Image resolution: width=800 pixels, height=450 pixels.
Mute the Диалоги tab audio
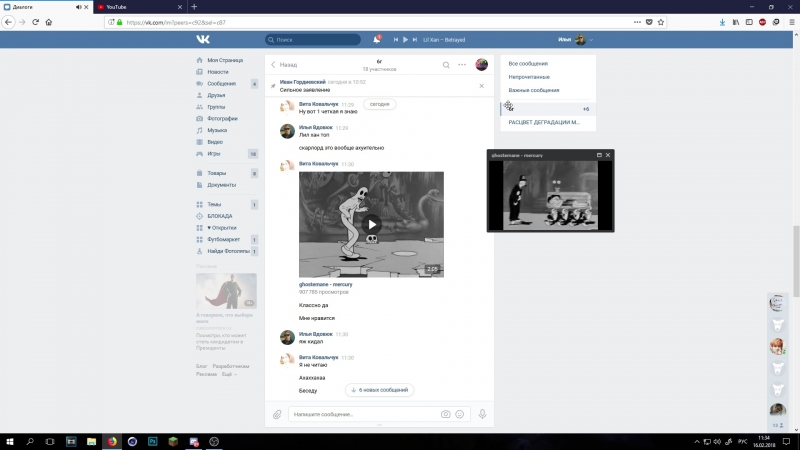[79, 7]
